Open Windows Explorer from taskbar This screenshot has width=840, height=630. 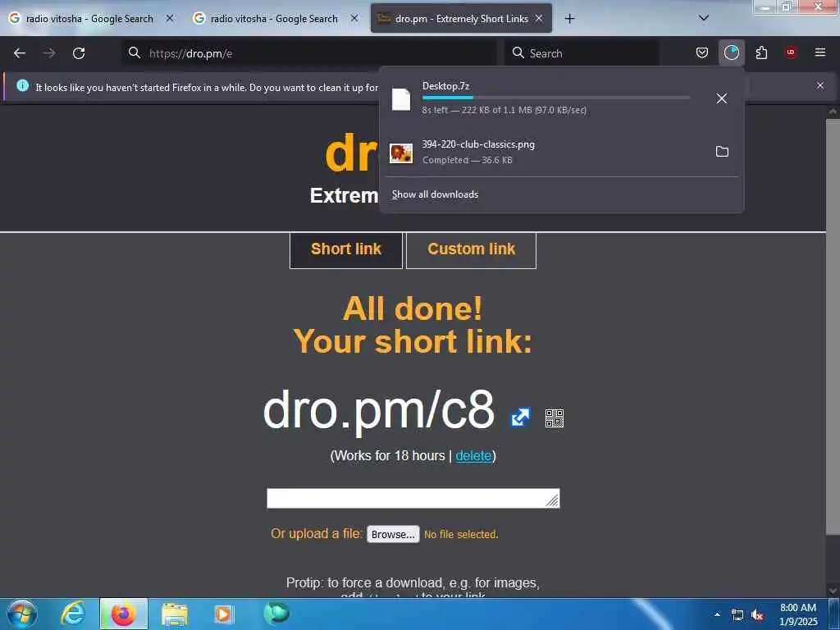[x=175, y=614]
